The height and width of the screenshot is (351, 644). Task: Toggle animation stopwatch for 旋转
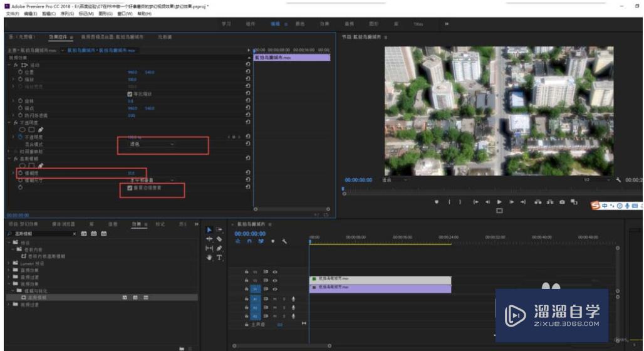point(20,101)
